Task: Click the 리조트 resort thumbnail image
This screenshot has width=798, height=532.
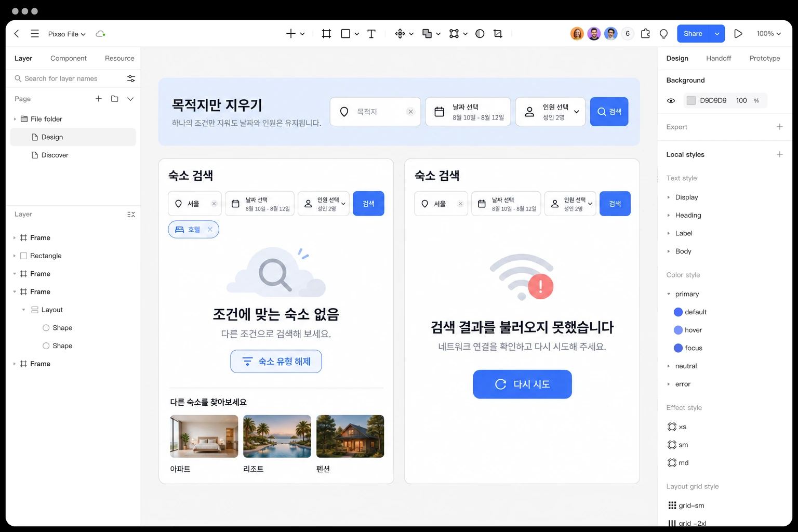Action: click(x=277, y=436)
